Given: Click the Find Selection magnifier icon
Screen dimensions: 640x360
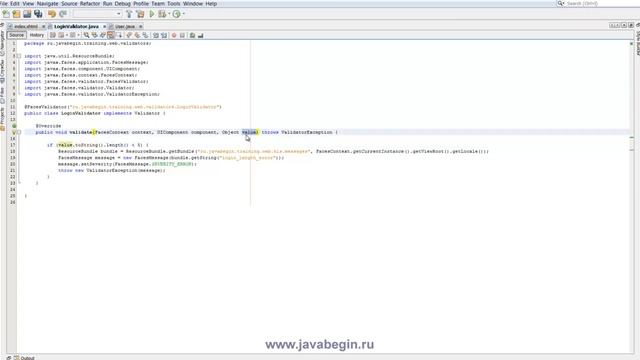Looking at the screenshot, I should pos(86,36).
